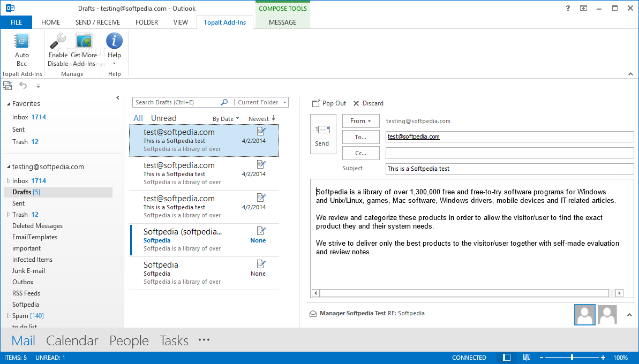Switch to the FOLDER tab
The image size is (639, 364).
pos(147,22)
